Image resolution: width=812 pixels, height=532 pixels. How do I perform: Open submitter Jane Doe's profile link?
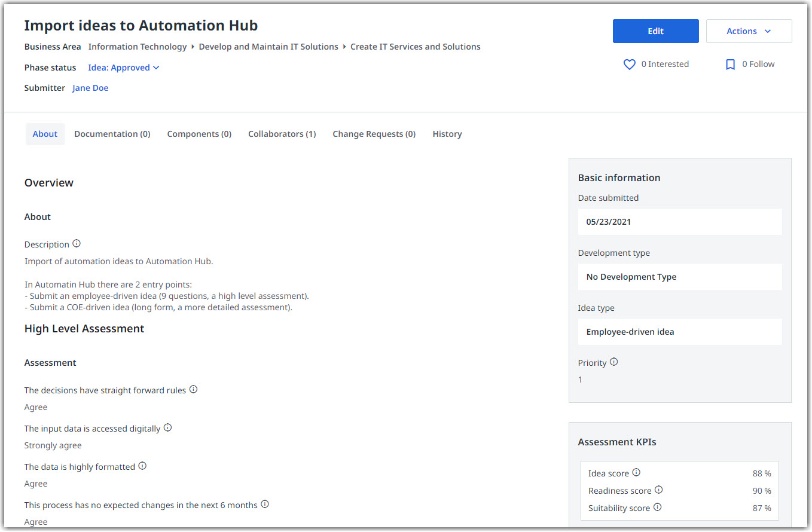pyautogui.click(x=90, y=88)
